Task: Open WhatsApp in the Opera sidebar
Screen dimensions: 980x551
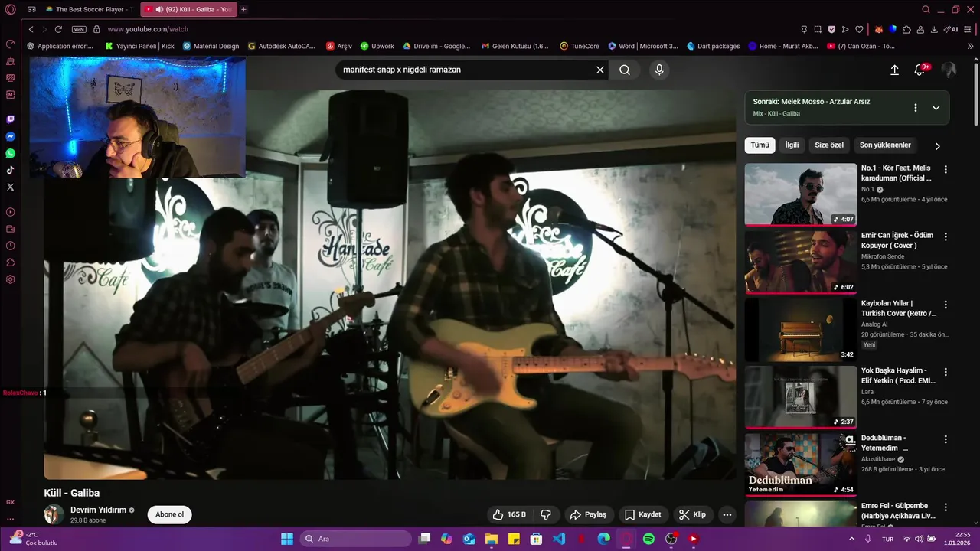Action: (10, 153)
